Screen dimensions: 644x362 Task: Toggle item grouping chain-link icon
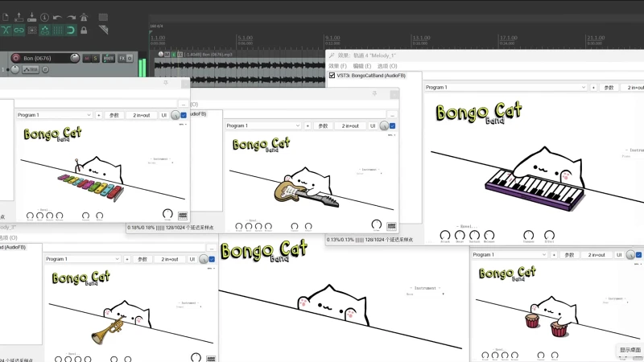(x=19, y=30)
